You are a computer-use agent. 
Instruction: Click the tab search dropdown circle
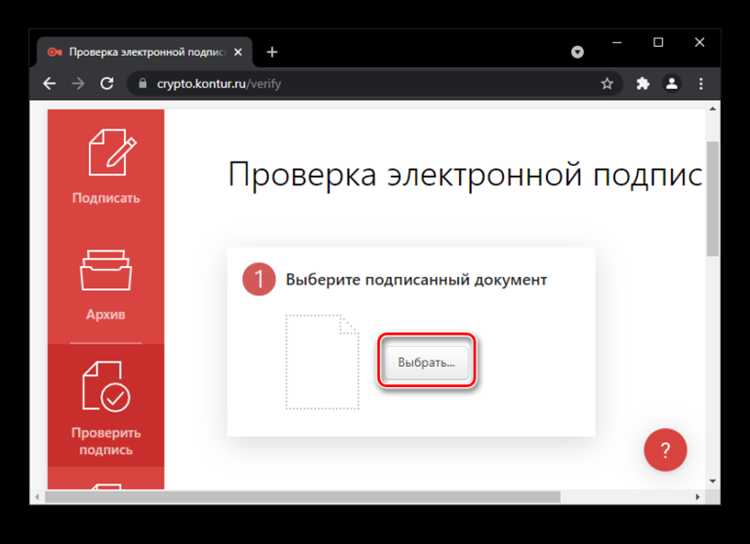pos(577,52)
